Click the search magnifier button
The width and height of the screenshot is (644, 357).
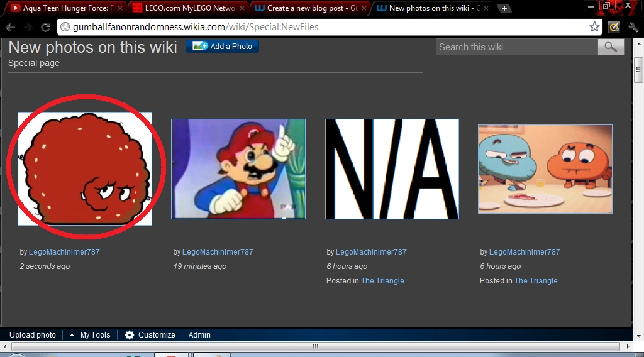[x=611, y=47]
